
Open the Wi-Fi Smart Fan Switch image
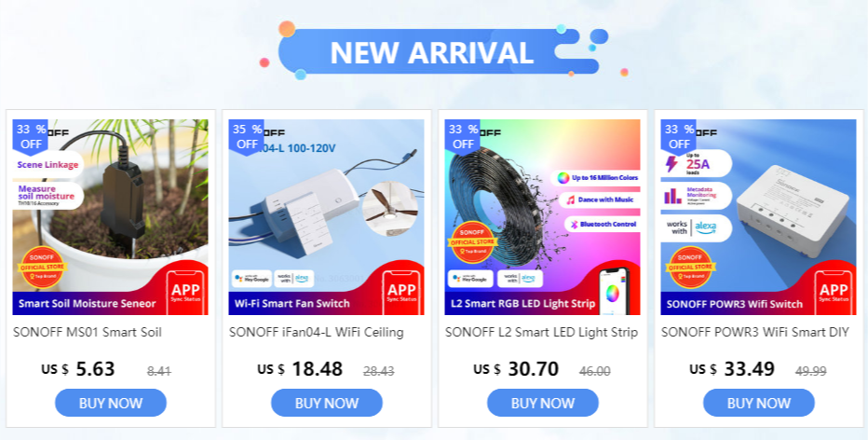[327, 217]
